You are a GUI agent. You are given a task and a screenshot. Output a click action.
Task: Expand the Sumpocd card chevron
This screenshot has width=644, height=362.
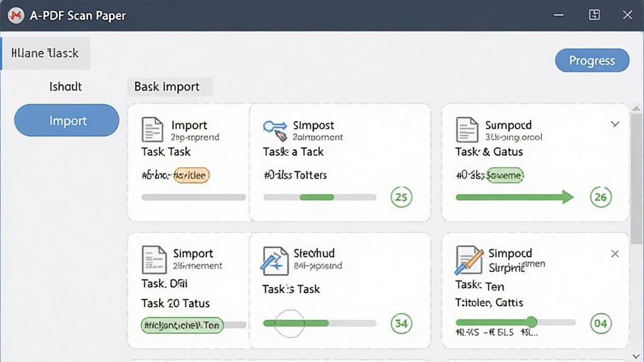coord(615,124)
